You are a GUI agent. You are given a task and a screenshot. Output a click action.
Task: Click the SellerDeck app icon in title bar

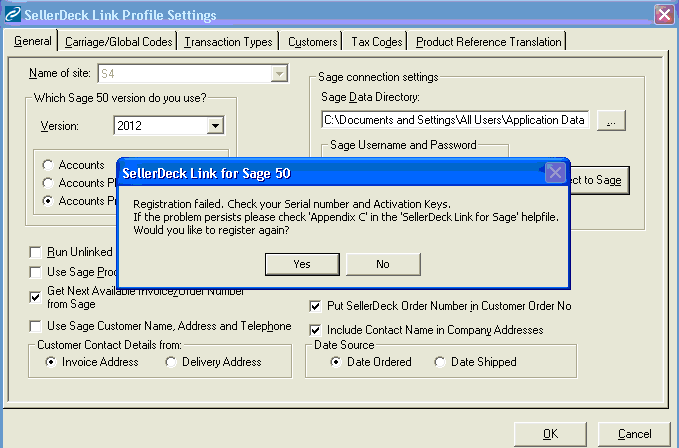[12, 15]
